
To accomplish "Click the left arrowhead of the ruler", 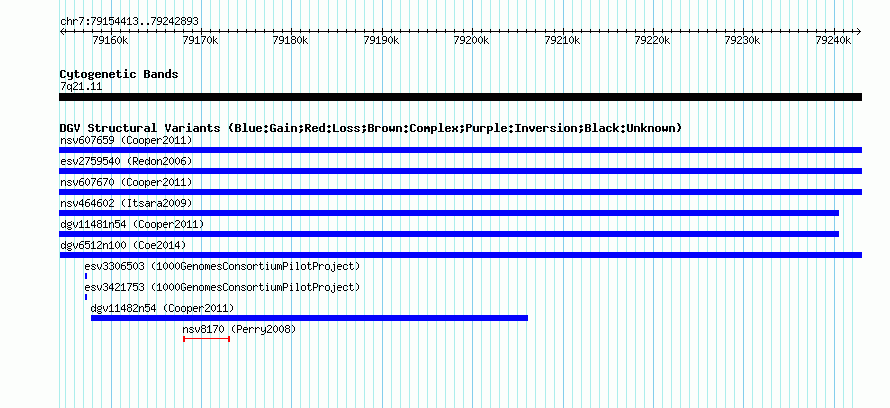I will [x=61, y=31].
